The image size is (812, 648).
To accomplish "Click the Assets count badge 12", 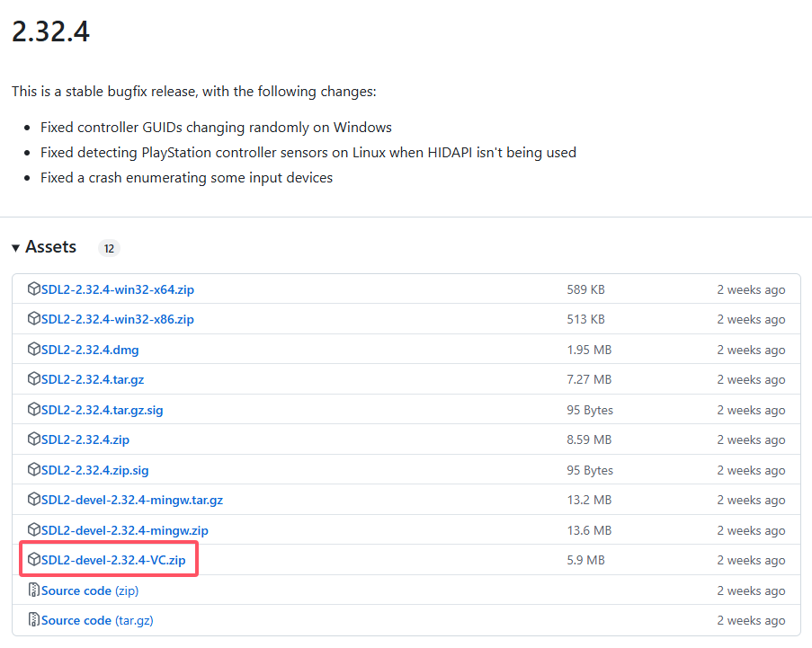I will point(110,248).
